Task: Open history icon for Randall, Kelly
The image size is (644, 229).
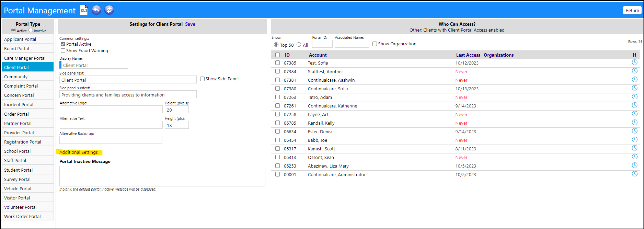Action: tap(635, 123)
